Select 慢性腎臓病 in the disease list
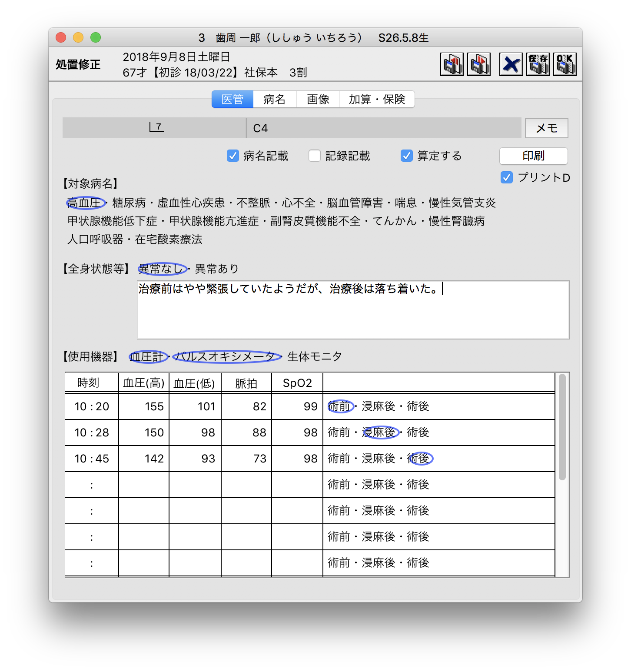The image size is (631, 672). pos(457,221)
